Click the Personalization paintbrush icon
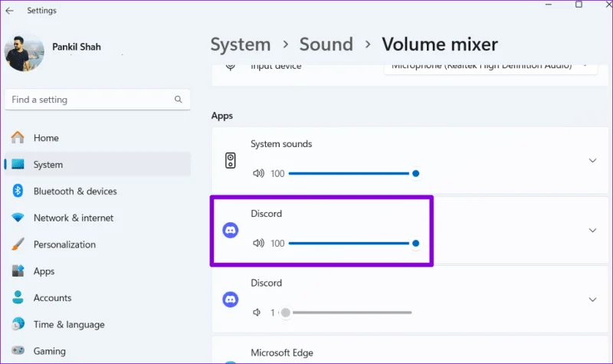The image size is (613, 364). (18, 244)
